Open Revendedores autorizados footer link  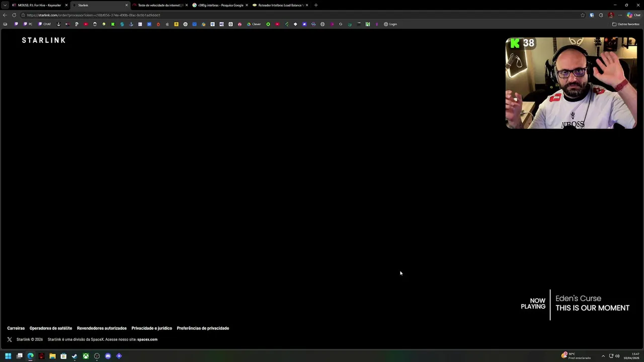click(x=102, y=328)
